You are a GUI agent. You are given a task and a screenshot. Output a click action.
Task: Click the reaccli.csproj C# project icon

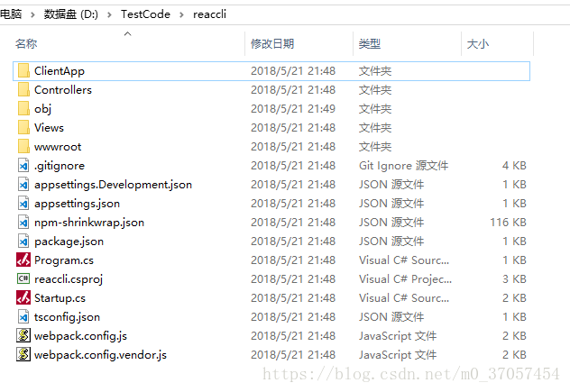(x=23, y=278)
